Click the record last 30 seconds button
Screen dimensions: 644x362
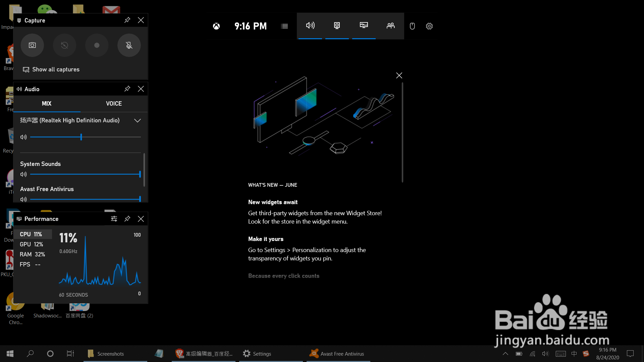pos(64,45)
